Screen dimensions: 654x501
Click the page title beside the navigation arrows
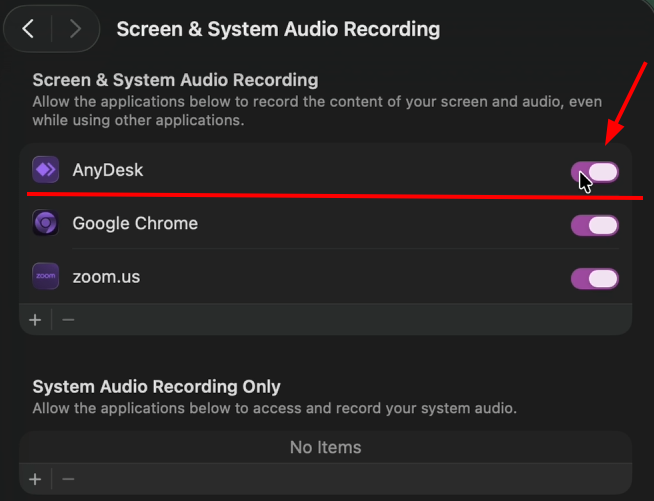pyautogui.click(x=278, y=29)
